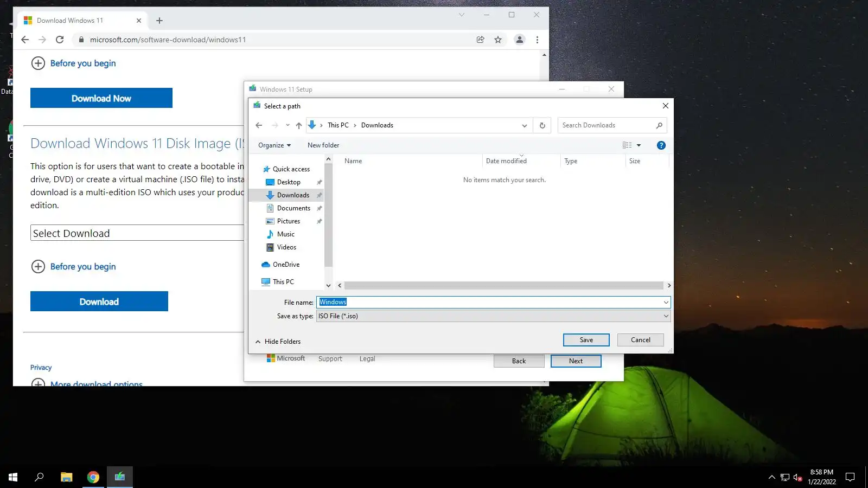This screenshot has height=488, width=868.
Task: Open the volume control in system tray
Action: point(797,477)
